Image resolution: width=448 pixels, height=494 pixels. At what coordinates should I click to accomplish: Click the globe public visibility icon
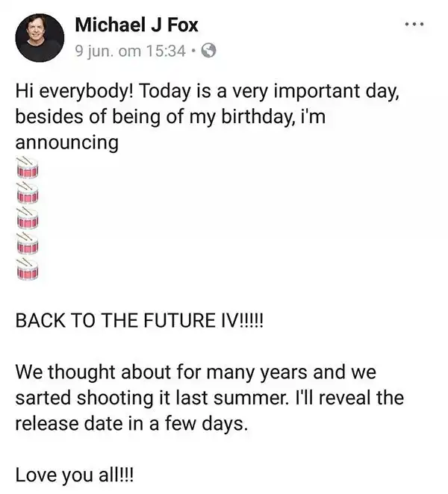click(210, 51)
